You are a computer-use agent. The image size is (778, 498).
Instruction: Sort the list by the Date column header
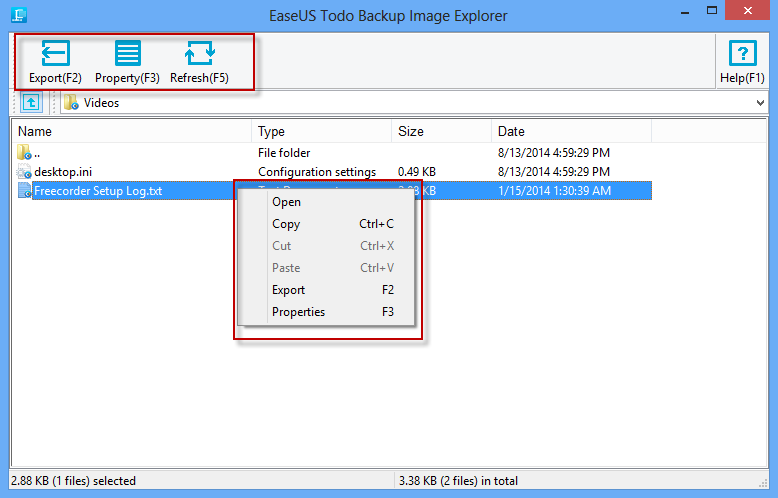pyautogui.click(x=571, y=131)
